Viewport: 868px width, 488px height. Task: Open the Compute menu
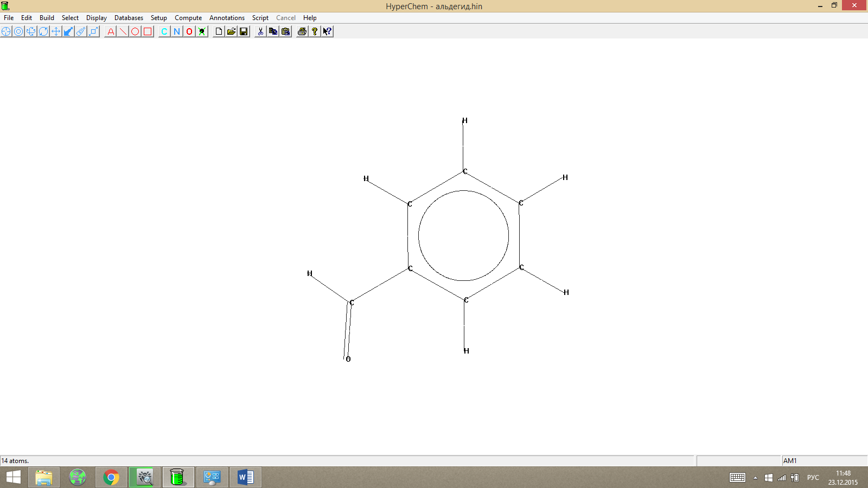tap(188, 18)
